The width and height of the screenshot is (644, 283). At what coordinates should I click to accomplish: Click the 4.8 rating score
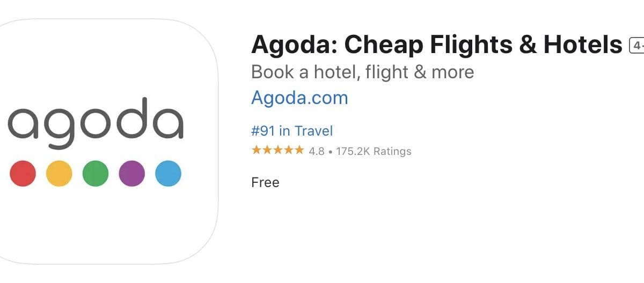point(317,151)
